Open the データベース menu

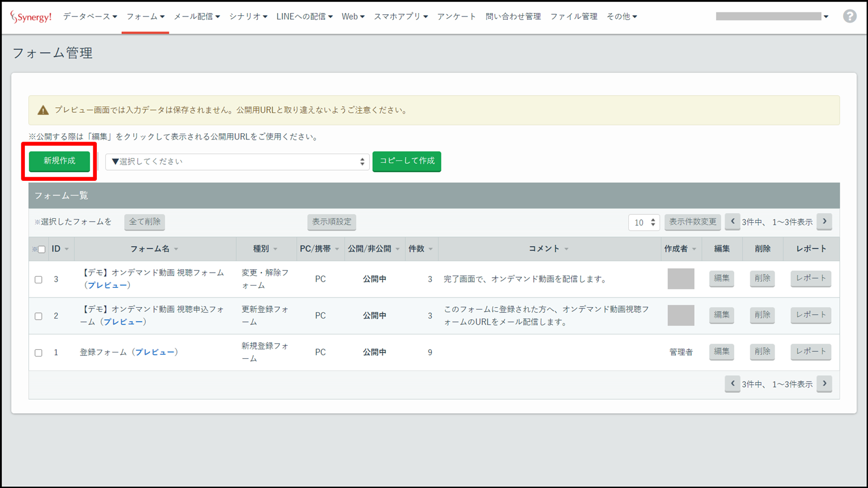click(90, 16)
